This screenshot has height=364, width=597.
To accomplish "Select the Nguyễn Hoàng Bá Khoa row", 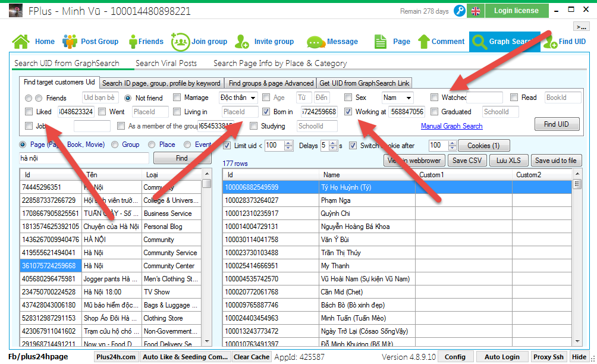I will (x=397, y=227).
